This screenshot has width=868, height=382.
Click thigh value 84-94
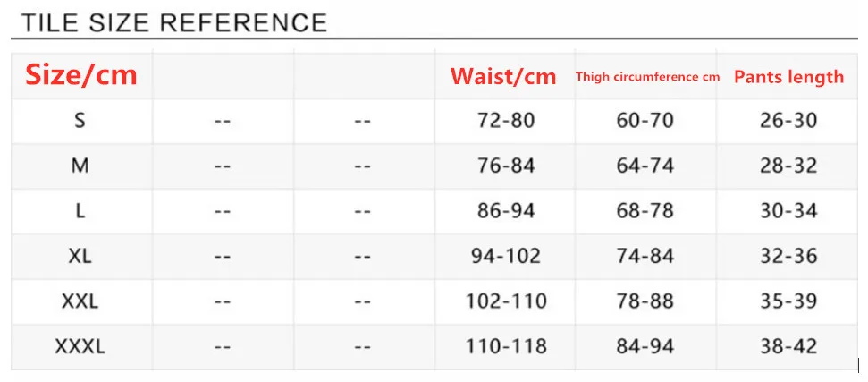click(645, 346)
